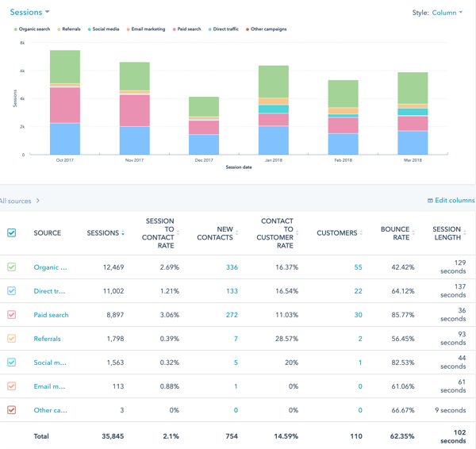Click the Edit columns table icon
This screenshot has height=449, width=476.
[430, 201]
